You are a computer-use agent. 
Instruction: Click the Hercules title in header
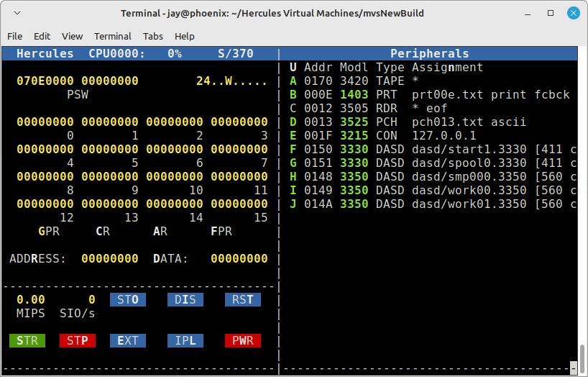tap(45, 54)
